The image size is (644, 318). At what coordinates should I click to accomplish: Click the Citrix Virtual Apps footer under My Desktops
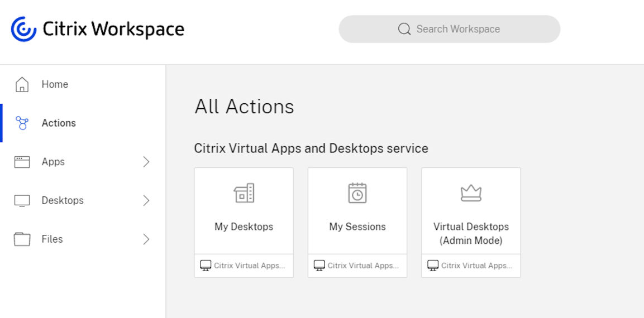coord(244,266)
